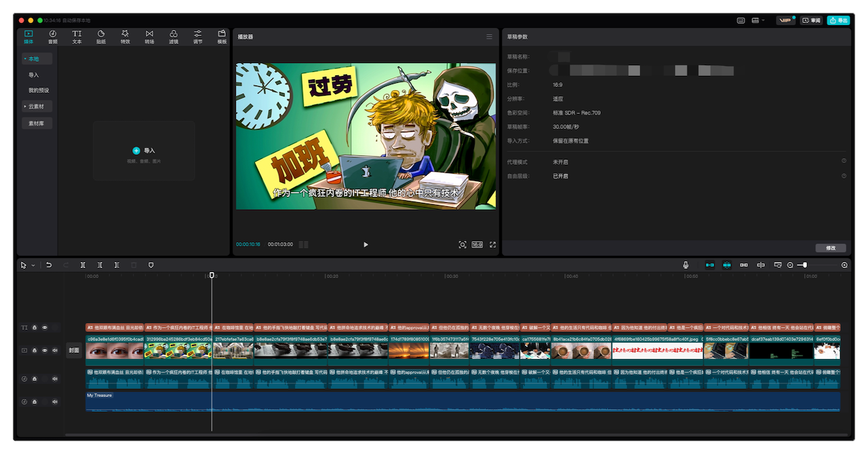Zoom in the timeline with plus icon

click(x=844, y=265)
